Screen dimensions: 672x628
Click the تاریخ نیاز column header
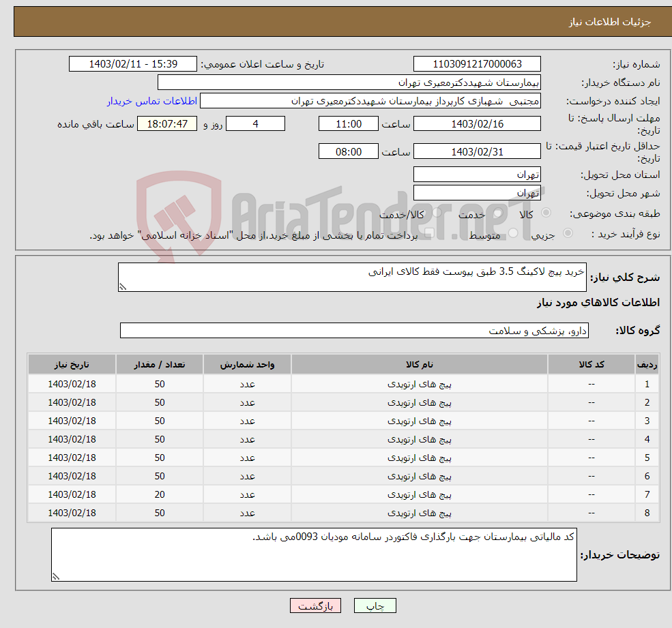point(72,365)
